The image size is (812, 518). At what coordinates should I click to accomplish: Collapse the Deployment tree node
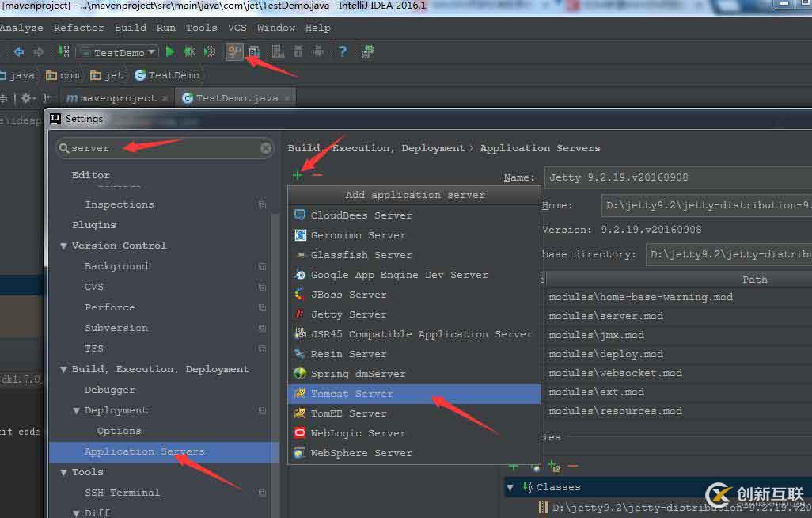tap(77, 411)
